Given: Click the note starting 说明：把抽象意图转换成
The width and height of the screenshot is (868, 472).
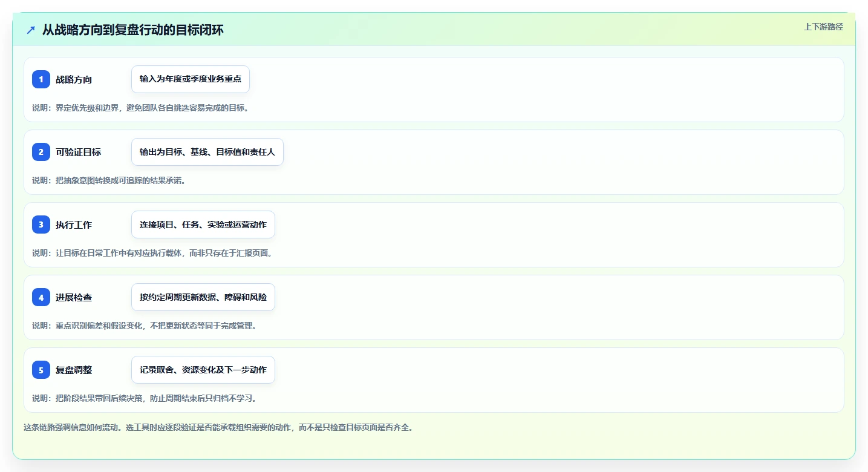Looking at the screenshot, I should point(108,180).
